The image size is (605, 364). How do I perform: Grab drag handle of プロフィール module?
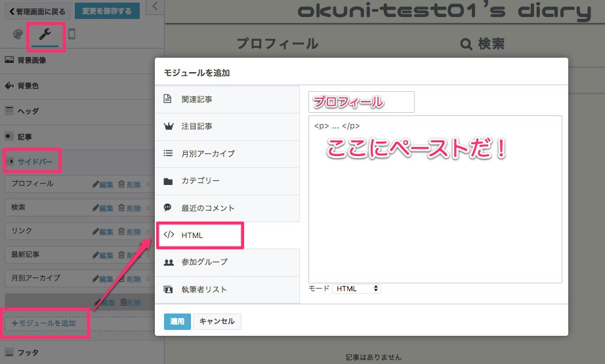pos(148,184)
